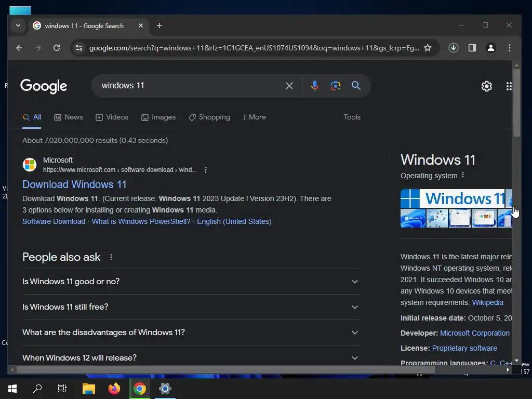
Task: Expand Is Windows 11 good or no?
Action: tap(191, 282)
